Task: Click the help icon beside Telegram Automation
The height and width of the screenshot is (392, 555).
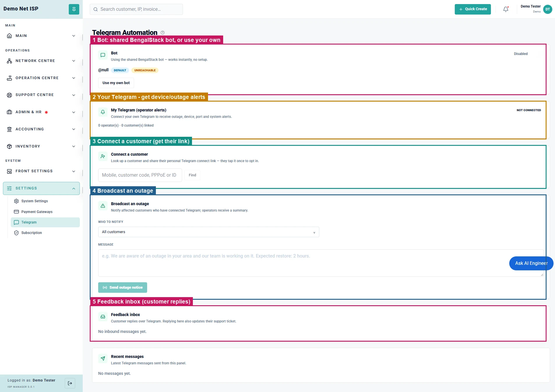Action: (x=163, y=33)
